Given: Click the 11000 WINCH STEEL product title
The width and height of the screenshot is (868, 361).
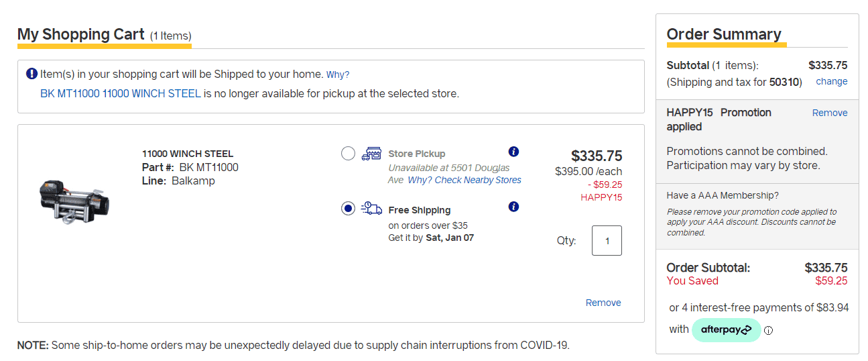Looking at the screenshot, I should pyautogui.click(x=188, y=154).
